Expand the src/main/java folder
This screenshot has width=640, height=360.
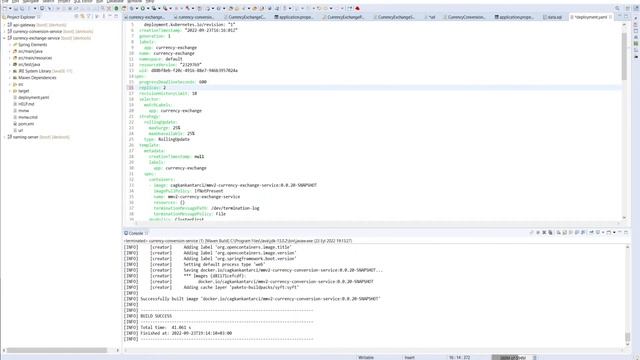tap(10, 51)
